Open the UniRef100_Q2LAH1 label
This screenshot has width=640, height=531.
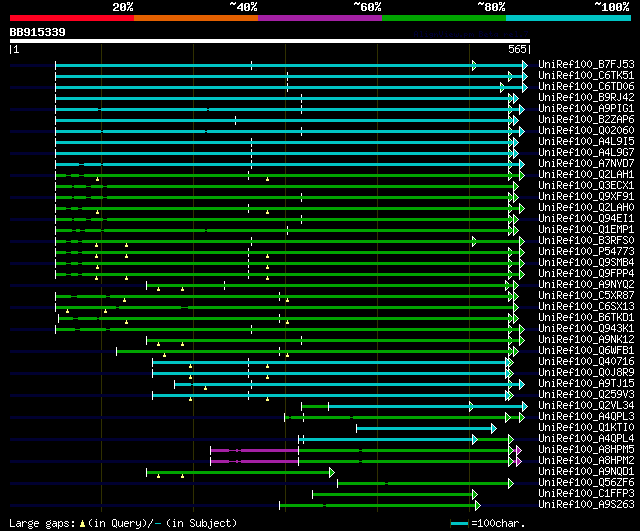[586, 175]
